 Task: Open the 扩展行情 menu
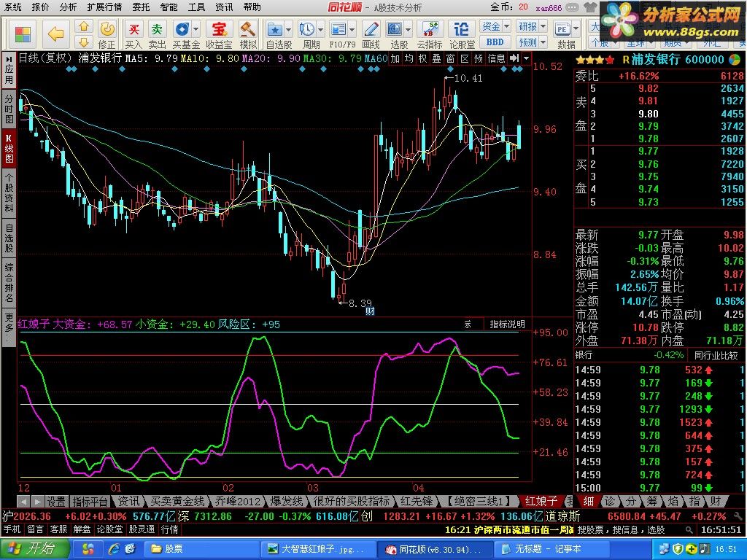(x=104, y=7)
